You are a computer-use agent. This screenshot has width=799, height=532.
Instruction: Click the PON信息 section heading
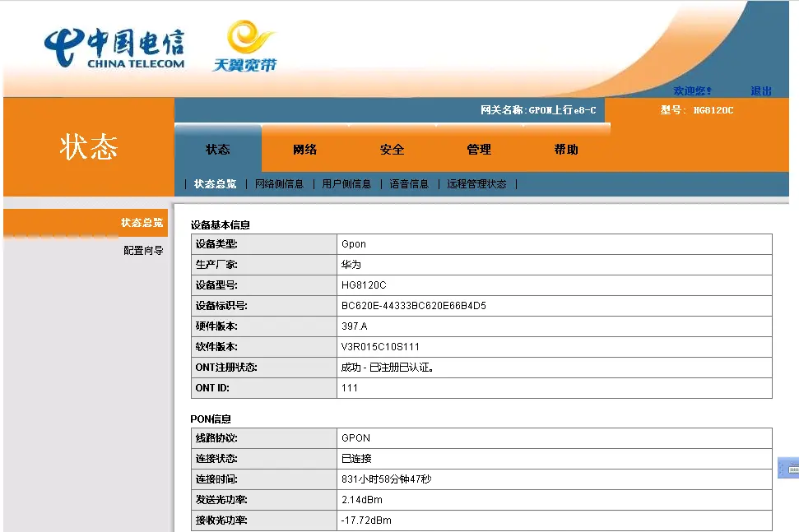coord(211,419)
